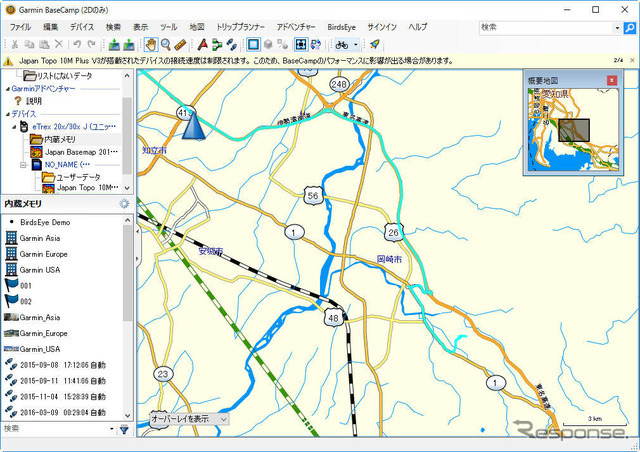Open the ツール menu
This screenshot has height=452, width=640.
coord(168,27)
